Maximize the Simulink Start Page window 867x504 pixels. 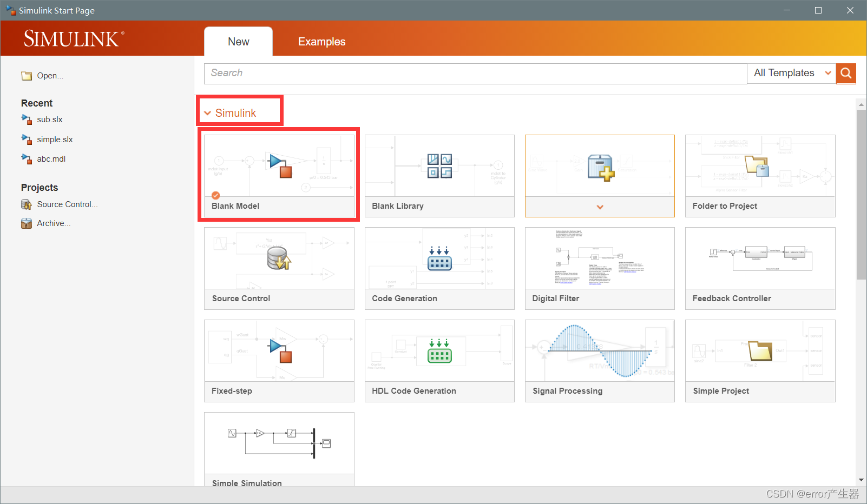point(818,10)
